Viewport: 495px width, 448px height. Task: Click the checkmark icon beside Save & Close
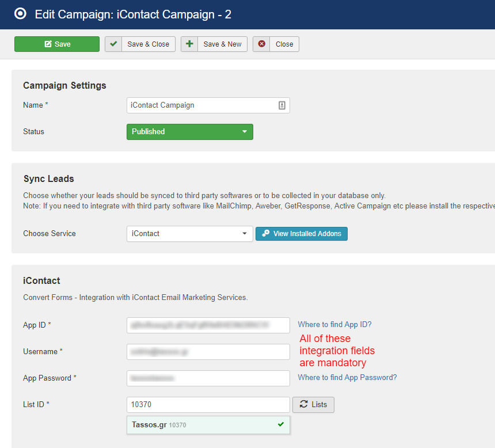coord(113,44)
